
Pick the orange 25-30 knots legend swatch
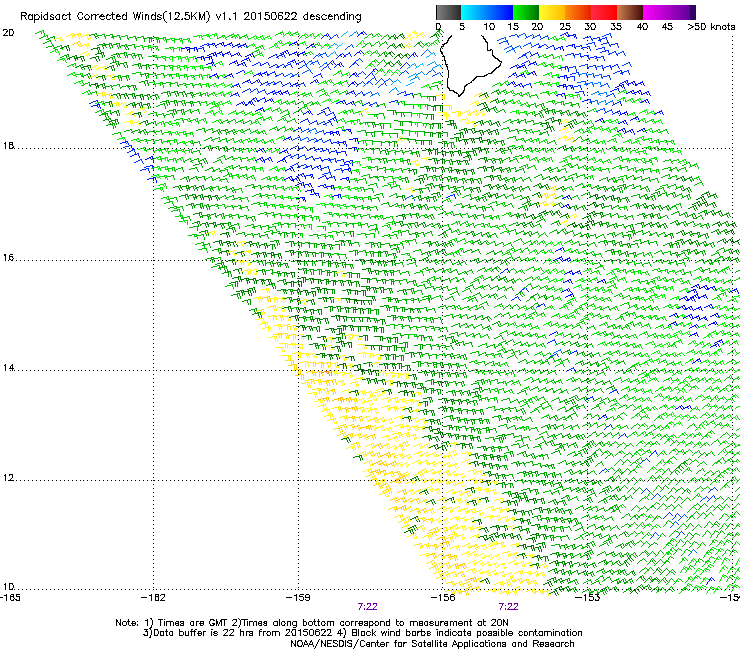tap(578, 12)
